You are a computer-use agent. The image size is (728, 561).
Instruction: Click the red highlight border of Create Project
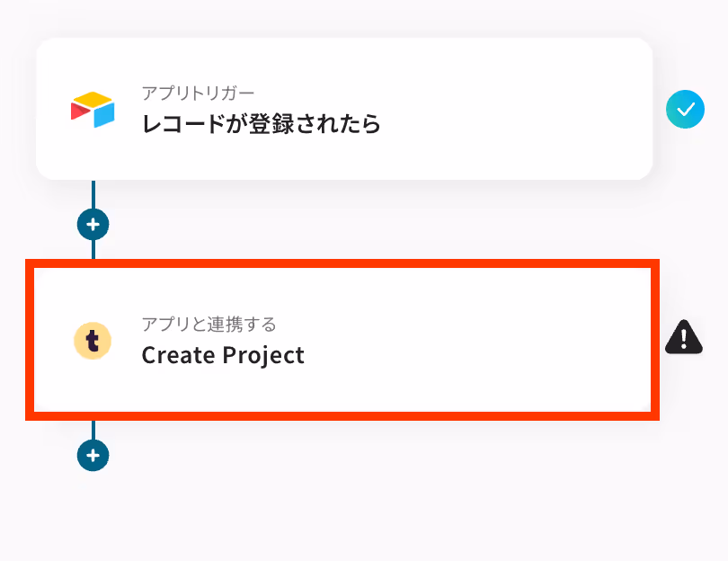pyautogui.click(x=342, y=263)
